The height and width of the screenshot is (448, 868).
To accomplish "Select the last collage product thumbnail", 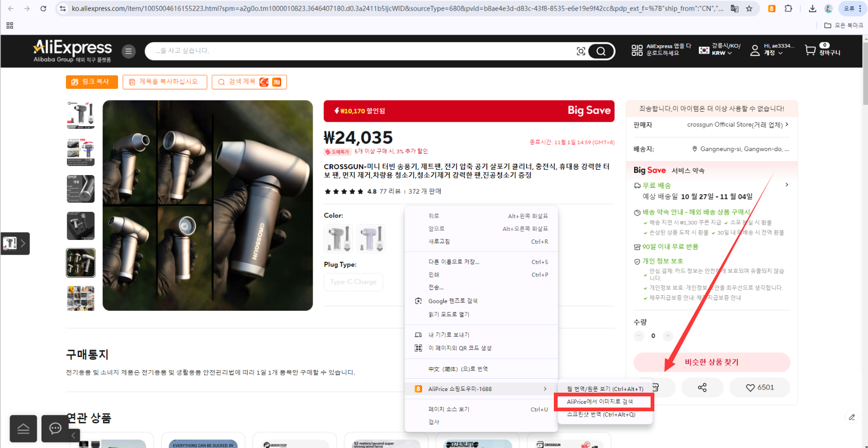I will pos(81,298).
